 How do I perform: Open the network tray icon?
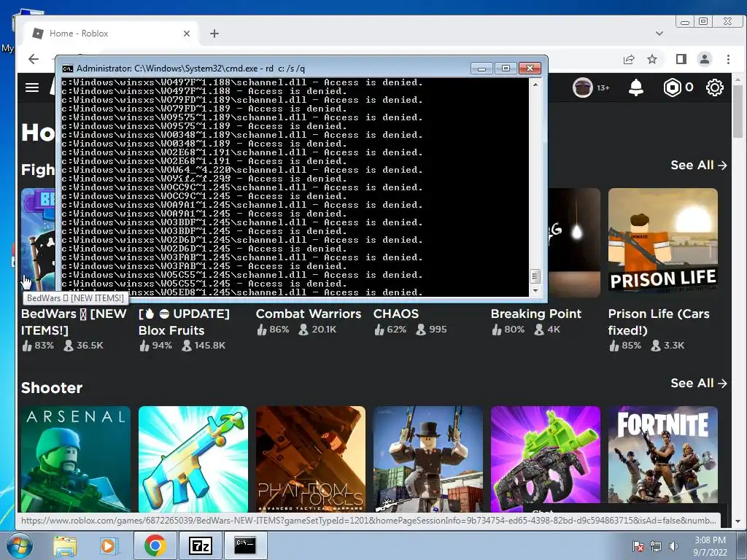[x=656, y=546]
